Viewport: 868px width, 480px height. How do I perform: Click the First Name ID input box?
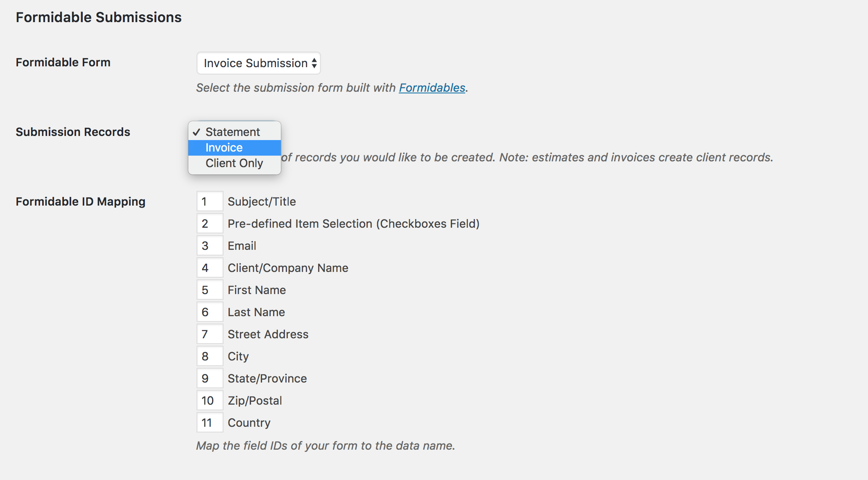coord(210,290)
